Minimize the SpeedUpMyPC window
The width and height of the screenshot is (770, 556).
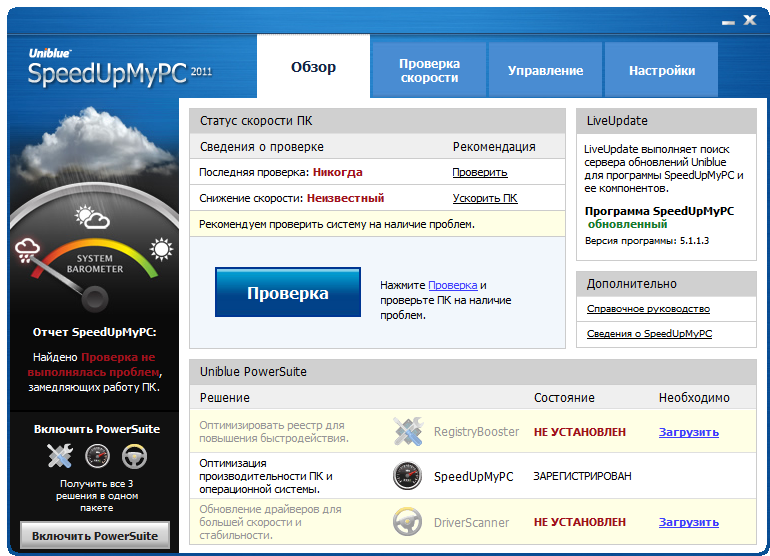pyautogui.click(x=728, y=22)
